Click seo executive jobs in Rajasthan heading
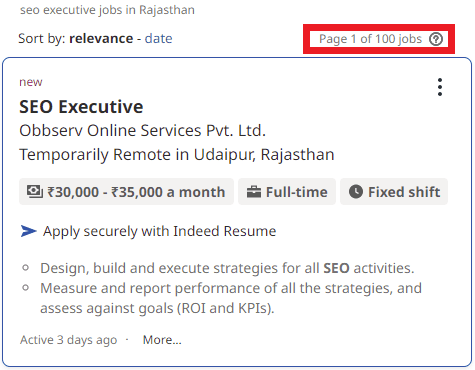This screenshot has height=370, width=475. pyautogui.click(x=107, y=10)
